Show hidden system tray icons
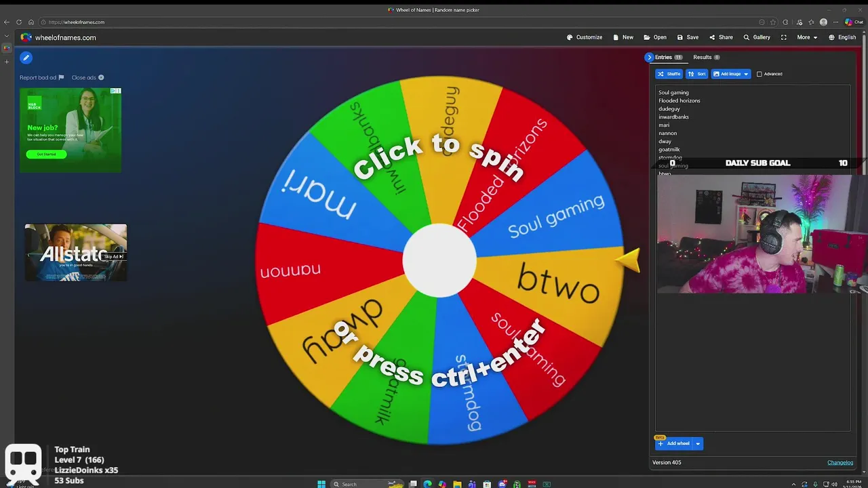Screen dimensions: 868x488 pos(793,485)
